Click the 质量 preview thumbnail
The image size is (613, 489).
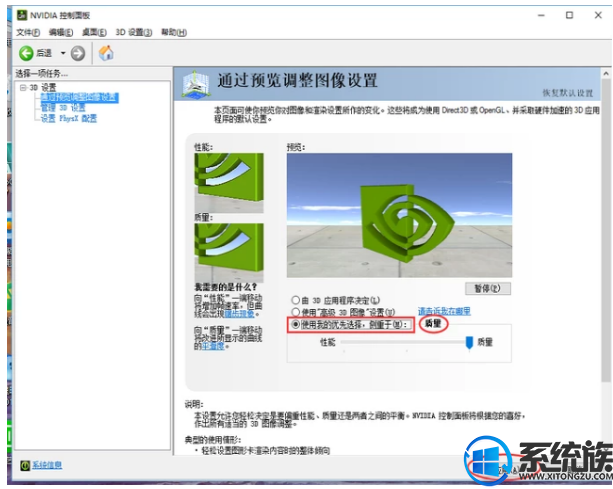coord(229,253)
